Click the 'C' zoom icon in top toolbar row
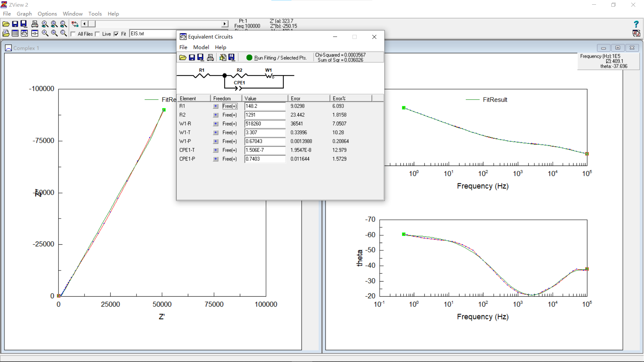This screenshot has width=644, height=362. (63, 24)
